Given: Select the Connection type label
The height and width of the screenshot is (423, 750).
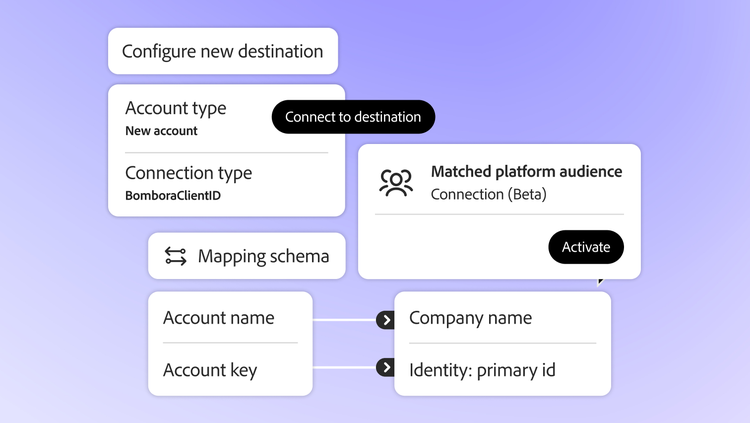Looking at the screenshot, I should [188, 173].
